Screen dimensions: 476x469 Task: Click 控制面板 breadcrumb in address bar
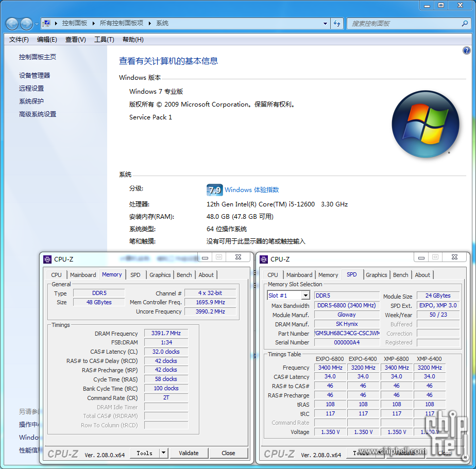(x=75, y=23)
